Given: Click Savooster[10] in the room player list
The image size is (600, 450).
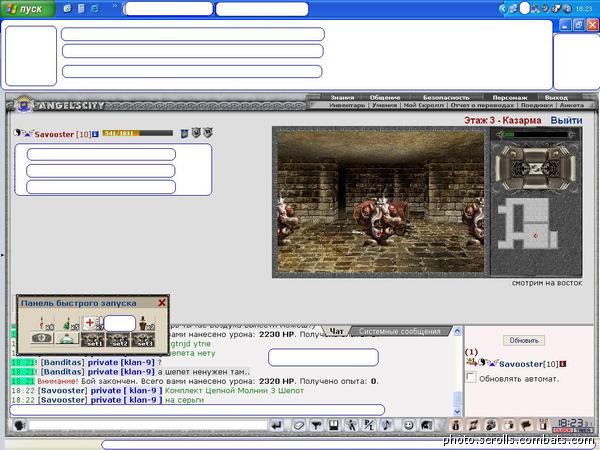Looking at the screenshot, I should (528, 364).
